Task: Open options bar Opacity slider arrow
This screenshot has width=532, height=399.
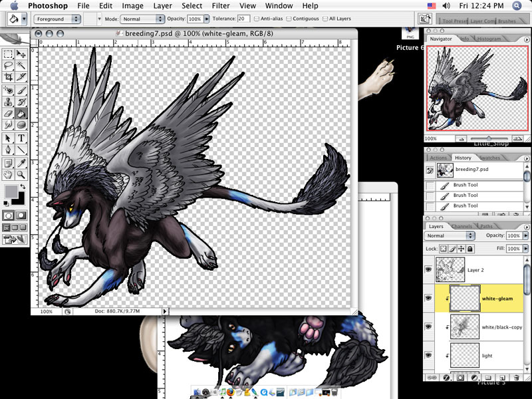Action: [x=206, y=19]
